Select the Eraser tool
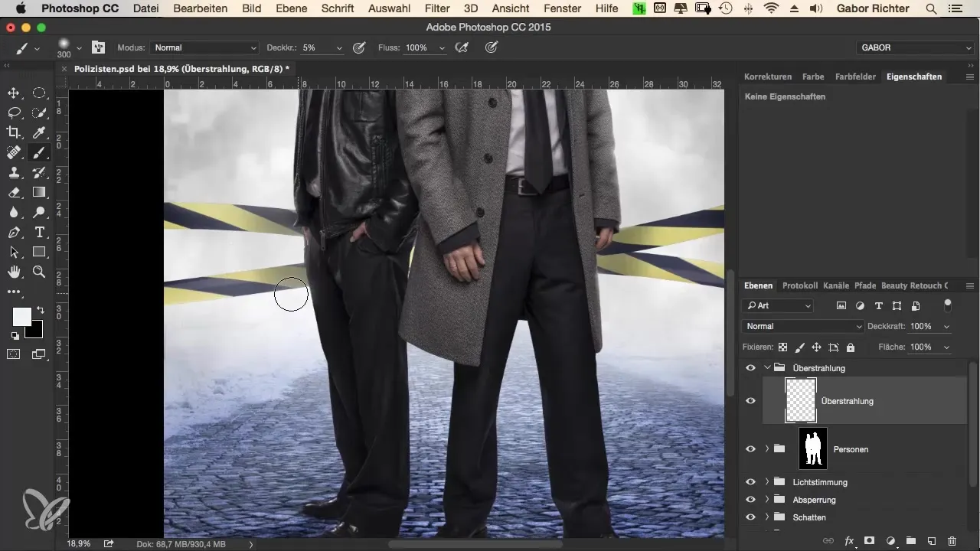 point(14,193)
